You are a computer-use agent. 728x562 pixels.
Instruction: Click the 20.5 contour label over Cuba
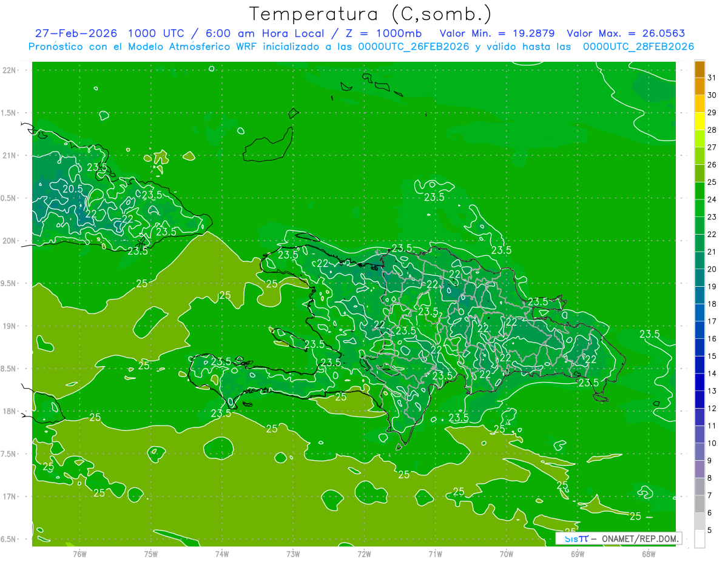(73, 189)
